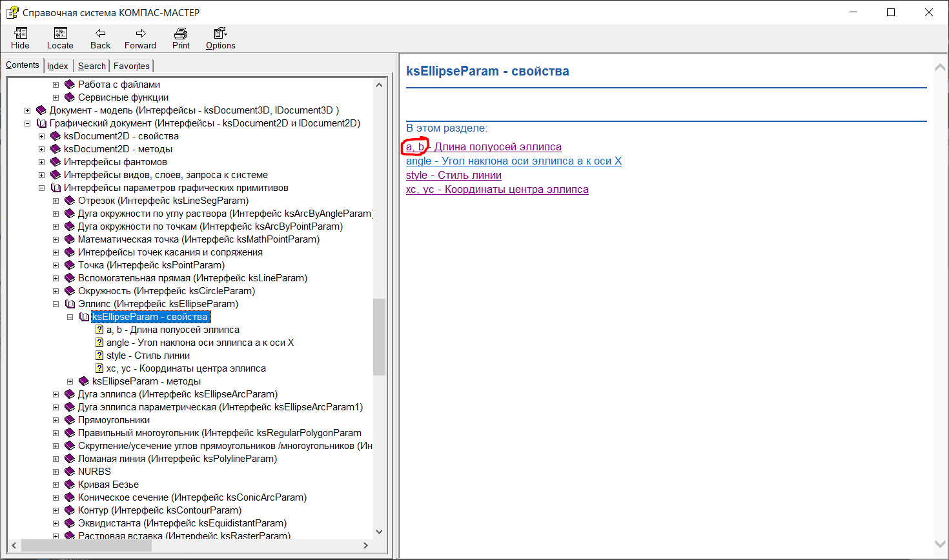Select tree item 'Вспомогательная прямая (Интерфейс ksLineParam)'
Image resolution: width=949 pixels, height=560 pixels.
coord(192,278)
